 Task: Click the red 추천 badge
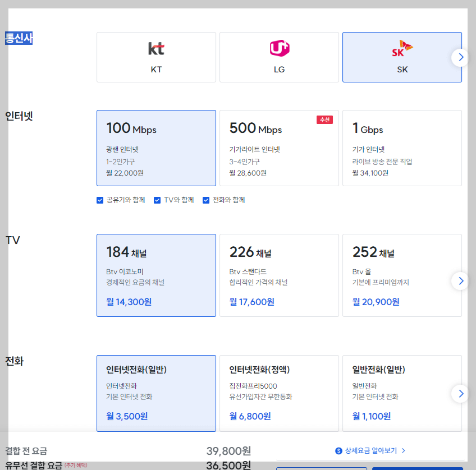pos(324,120)
